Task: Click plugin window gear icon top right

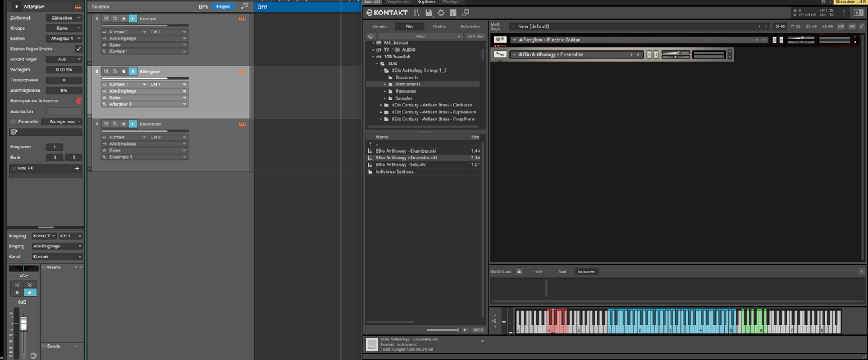Action: tap(823, 2)
